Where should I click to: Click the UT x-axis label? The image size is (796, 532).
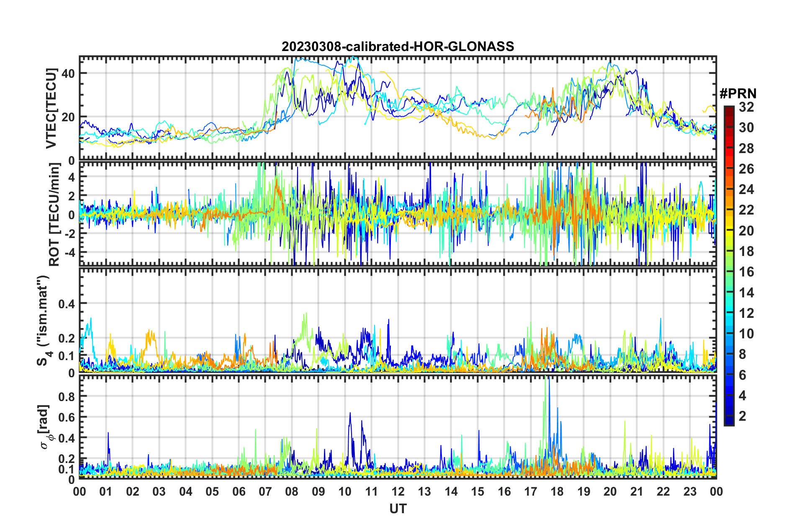pyautogui.click(x=398, y=509)
